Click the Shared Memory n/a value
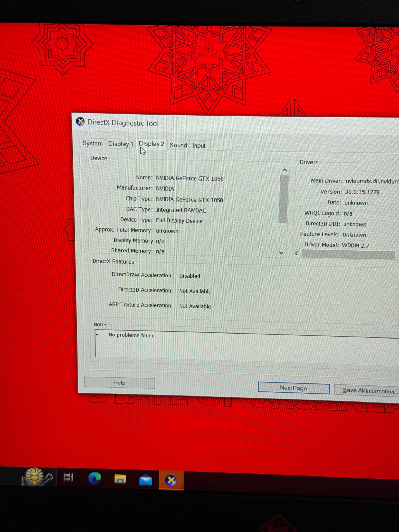The image size is (399, 532). [160, 251]
